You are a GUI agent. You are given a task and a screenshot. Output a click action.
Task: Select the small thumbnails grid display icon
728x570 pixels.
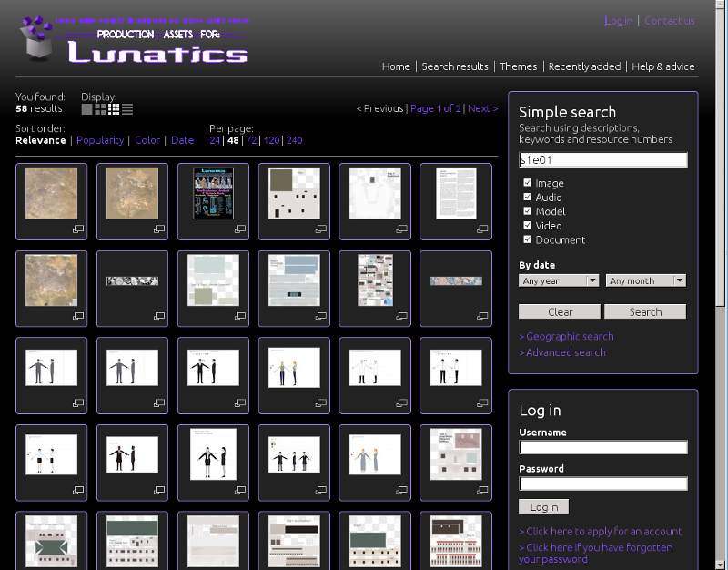click(114, 109)
